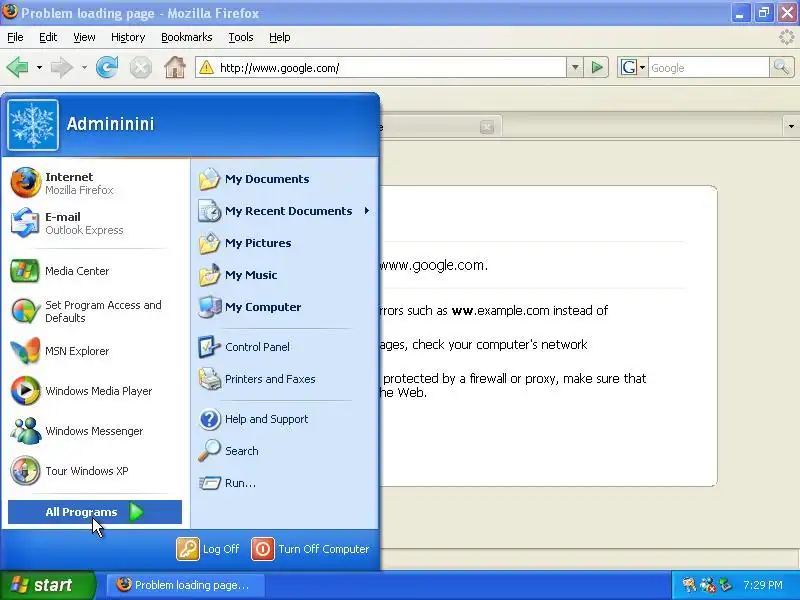Viewport: 800px width, 600px height.
Task: Open Mozilla Firefox from Internet entry
Action: (95, 183)
